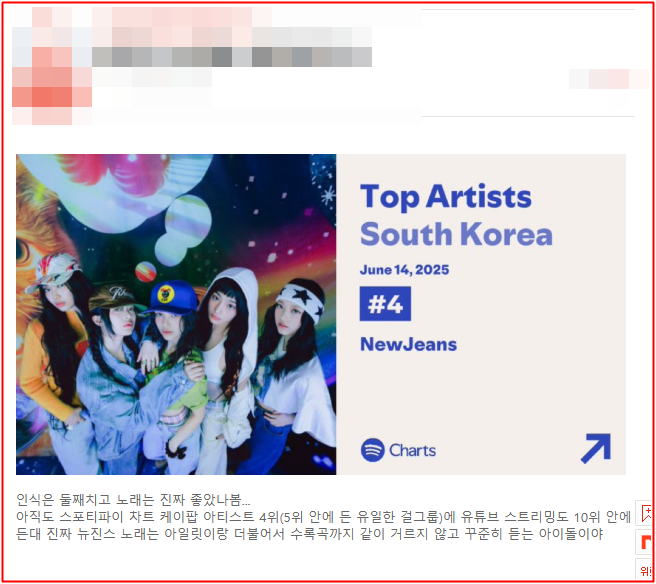The image size is (656, 584).
Task: Open the NewJeans group photo
Action: click(x=176, y=314)
